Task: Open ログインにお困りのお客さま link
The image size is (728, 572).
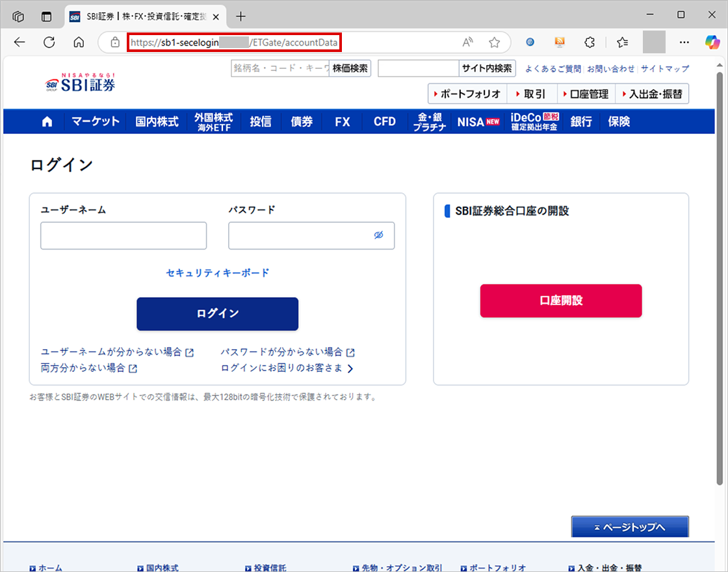Action: (x=287, y=368)
